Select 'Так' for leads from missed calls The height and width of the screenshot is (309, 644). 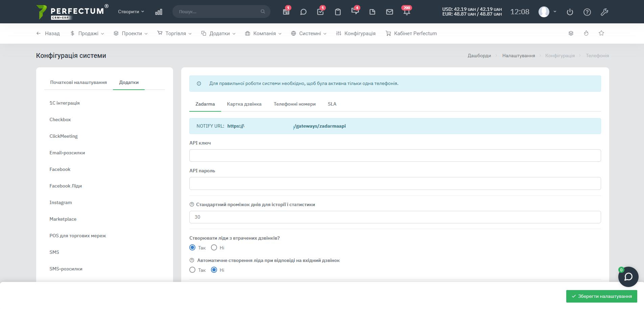click(192, 248)
